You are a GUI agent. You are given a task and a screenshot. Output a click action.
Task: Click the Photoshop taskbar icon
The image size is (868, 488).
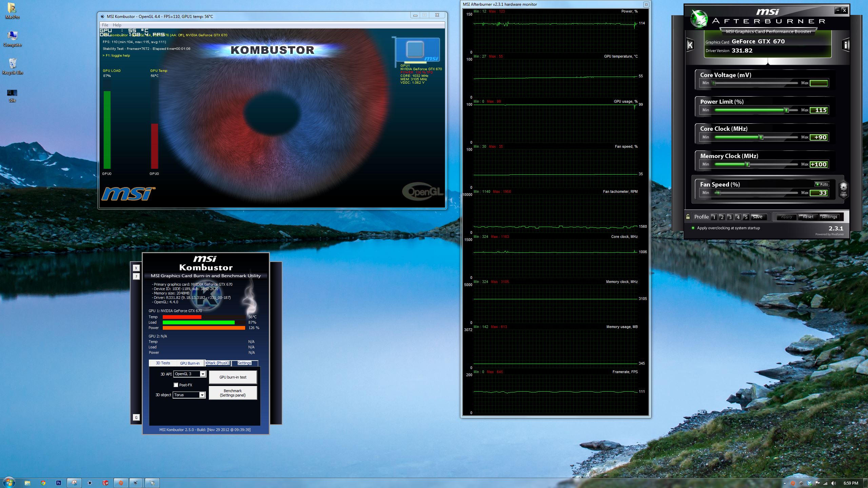click(x=59, y=483)
